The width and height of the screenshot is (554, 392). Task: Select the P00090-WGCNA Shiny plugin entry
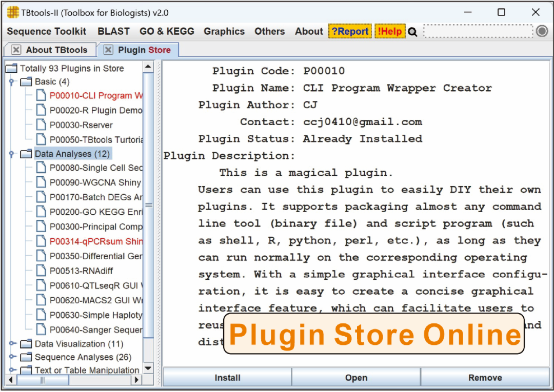point(95,182)
